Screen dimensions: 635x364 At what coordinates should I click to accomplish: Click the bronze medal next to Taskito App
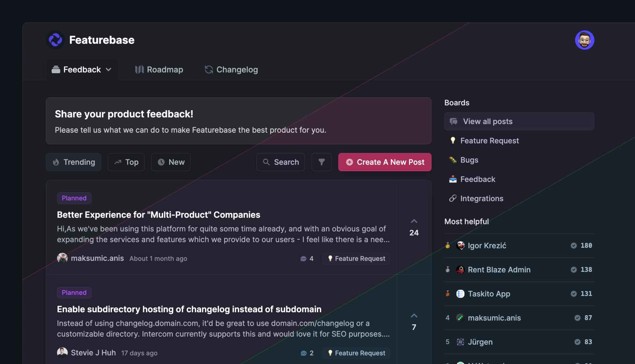point(448,294)
